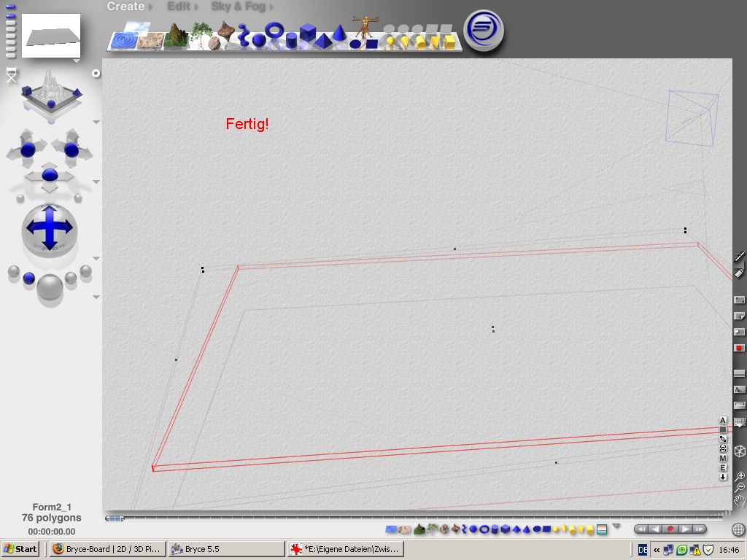Switch to the Edit palette

coord(179,6)
